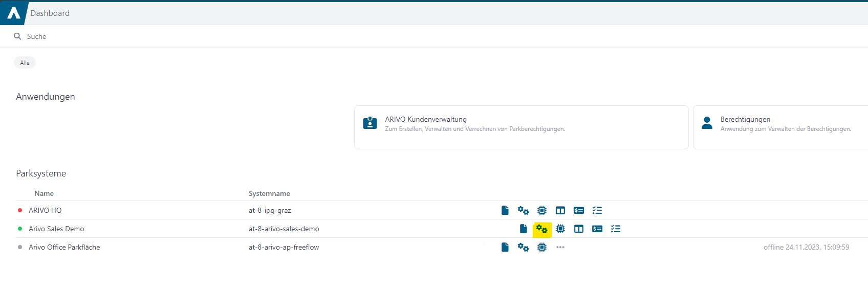Image resolution: width=868 pixels, height=290 pixels.
Task: Open chip device icon for ARIVO HQ
Action: tap(542, 210)
